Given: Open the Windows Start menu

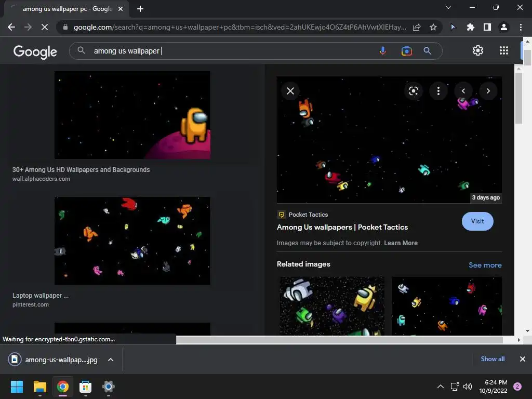Looking at the screenshot, I should (x=17, y=387).
